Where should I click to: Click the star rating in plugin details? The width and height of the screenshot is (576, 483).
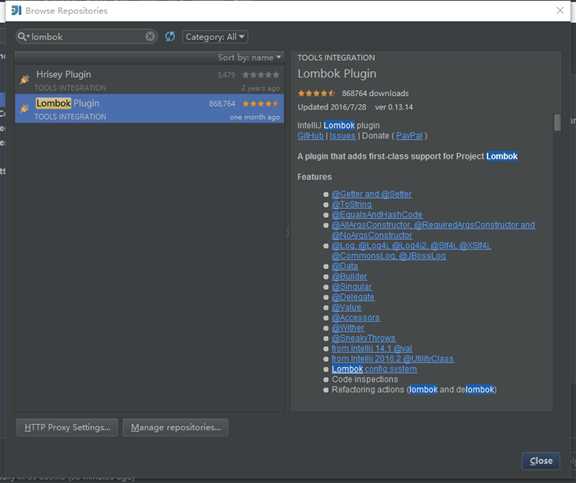[316, 93]
